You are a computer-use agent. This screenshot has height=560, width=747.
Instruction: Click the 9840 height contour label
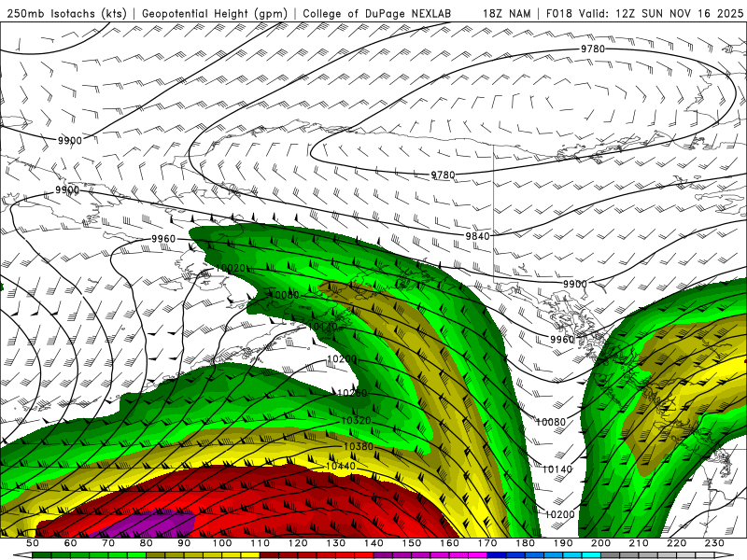click(477, 236)
